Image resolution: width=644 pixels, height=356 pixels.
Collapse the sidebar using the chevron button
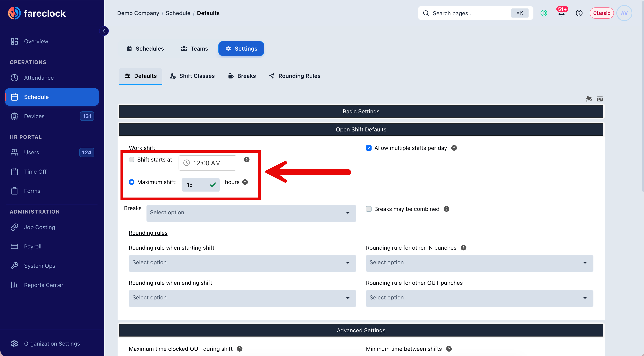tap(104, 31)
